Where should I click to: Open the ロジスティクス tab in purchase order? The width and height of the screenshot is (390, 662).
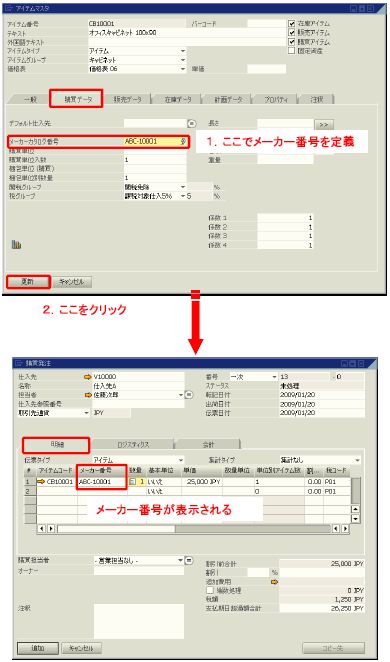(133, 445)
